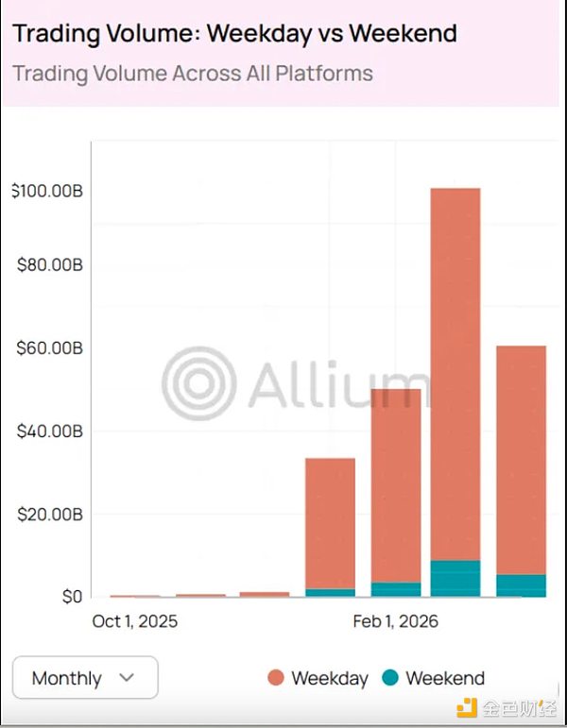567x728 pixels.
Task: Click the chevron arrow beside Monthly
Action: click(127, 677)
